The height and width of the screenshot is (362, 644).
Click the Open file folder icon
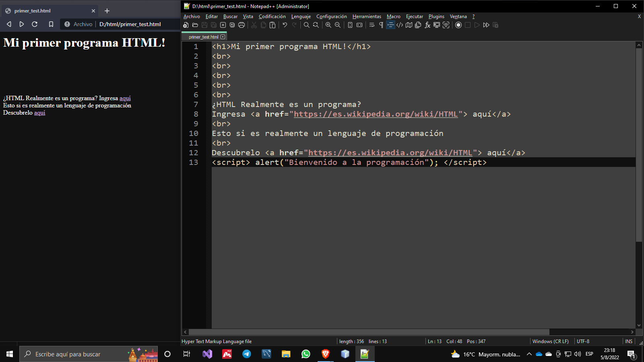195,25
